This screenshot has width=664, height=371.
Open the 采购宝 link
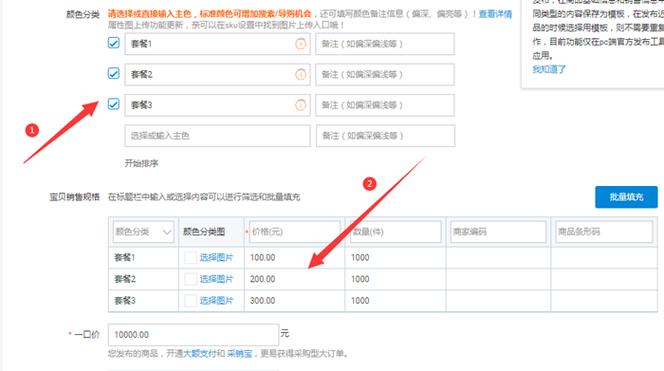tap(239, 354)
